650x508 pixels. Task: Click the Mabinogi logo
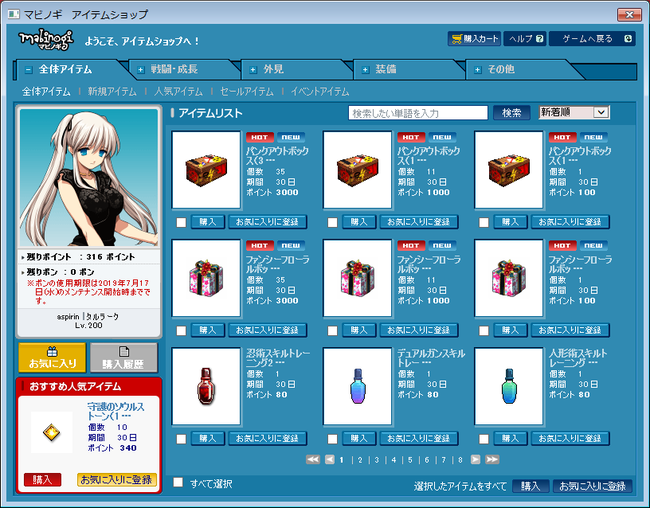pyautogui.click(x=46, y=40)
